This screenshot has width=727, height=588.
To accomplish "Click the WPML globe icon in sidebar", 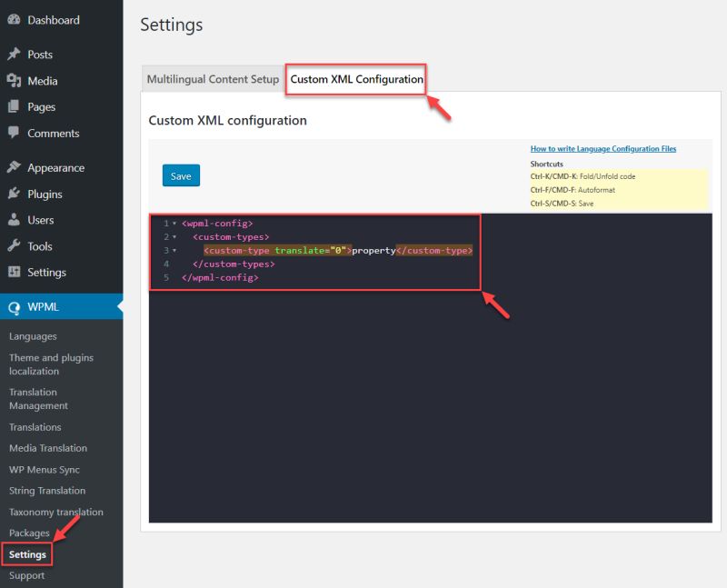I will tap(15, 306).
